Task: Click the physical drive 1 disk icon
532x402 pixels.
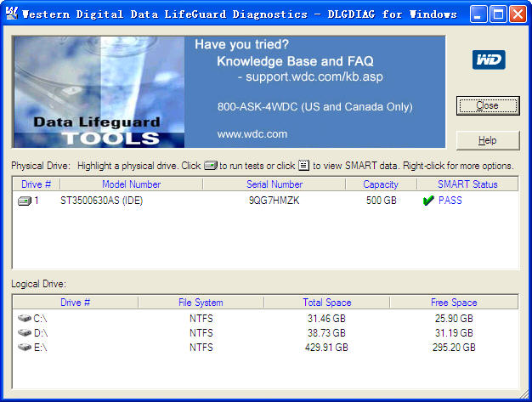Action: 25,201
